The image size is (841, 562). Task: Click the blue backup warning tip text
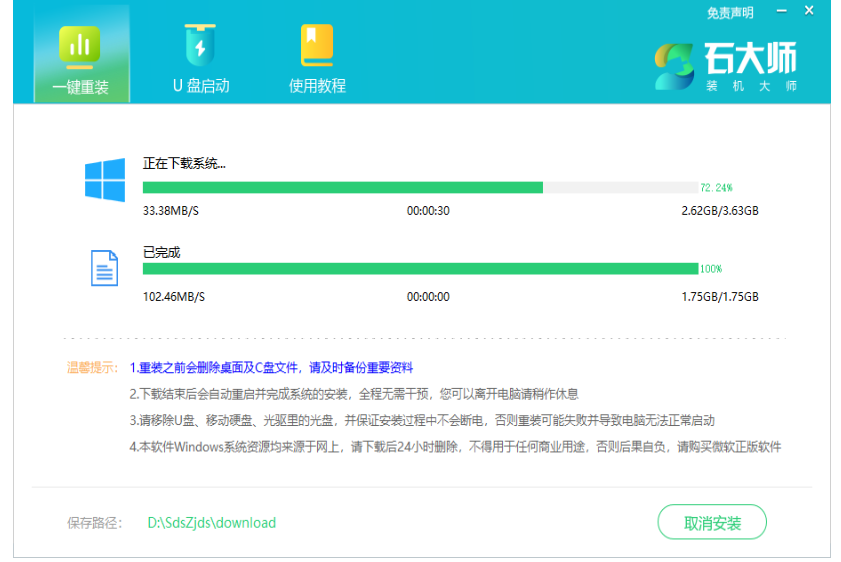click(x=271, y=368)
